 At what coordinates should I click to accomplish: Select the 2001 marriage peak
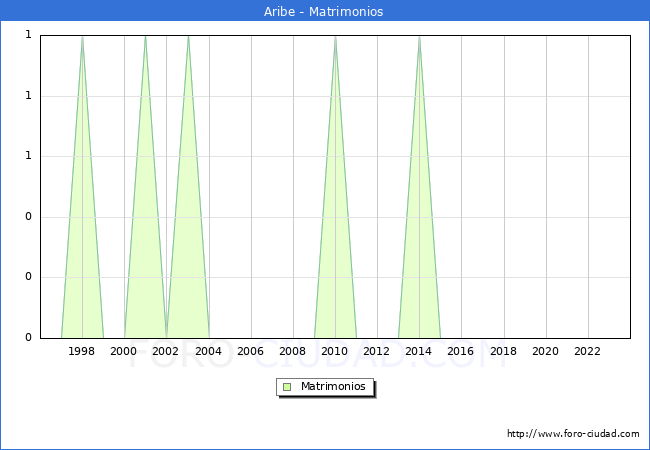[x=145, y=40]
